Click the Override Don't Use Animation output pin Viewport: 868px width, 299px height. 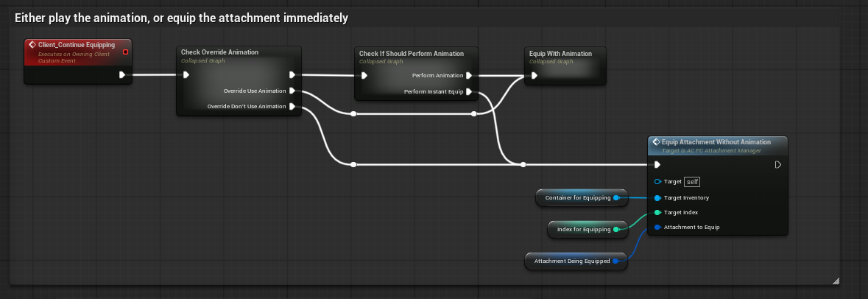(x=292, y=107)
